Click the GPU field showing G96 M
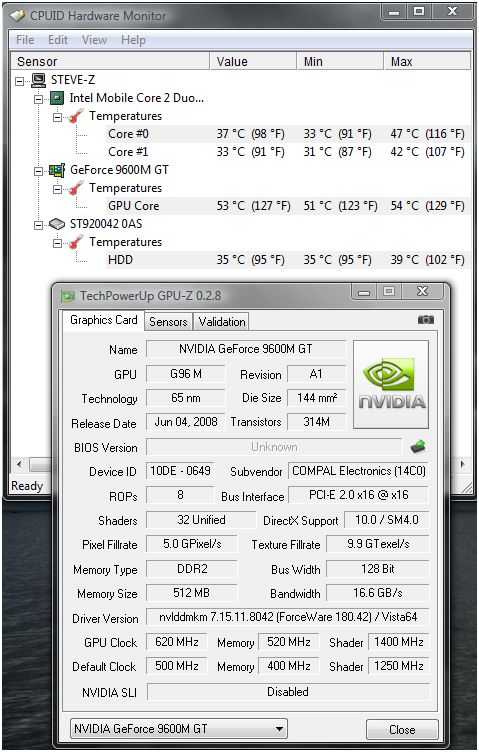Screen dimensions: 479x752 (x=186, y=374)
